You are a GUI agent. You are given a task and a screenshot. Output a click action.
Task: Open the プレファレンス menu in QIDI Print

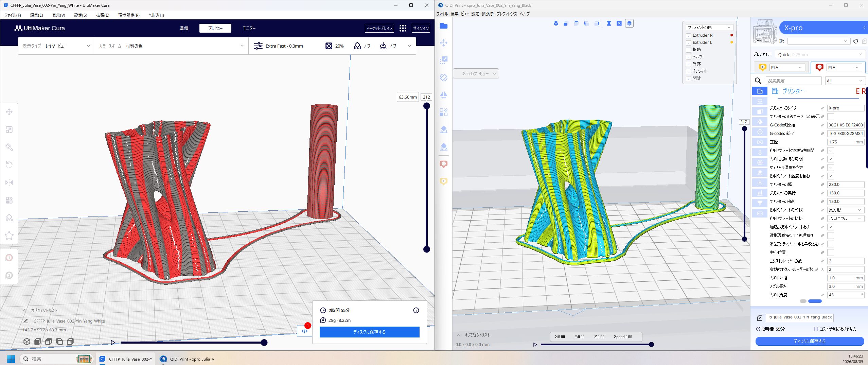point(507,14)
